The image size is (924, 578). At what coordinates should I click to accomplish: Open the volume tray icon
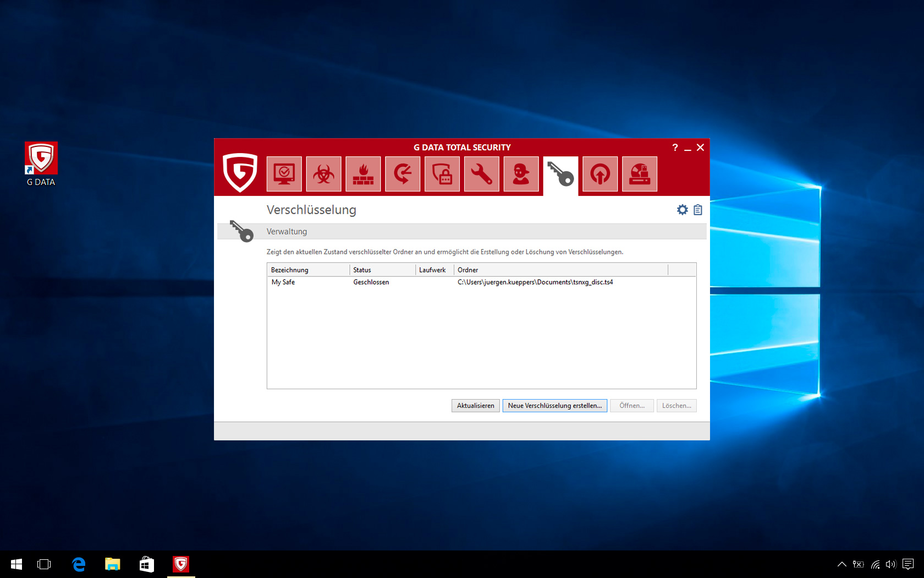[x=891, y=564]
